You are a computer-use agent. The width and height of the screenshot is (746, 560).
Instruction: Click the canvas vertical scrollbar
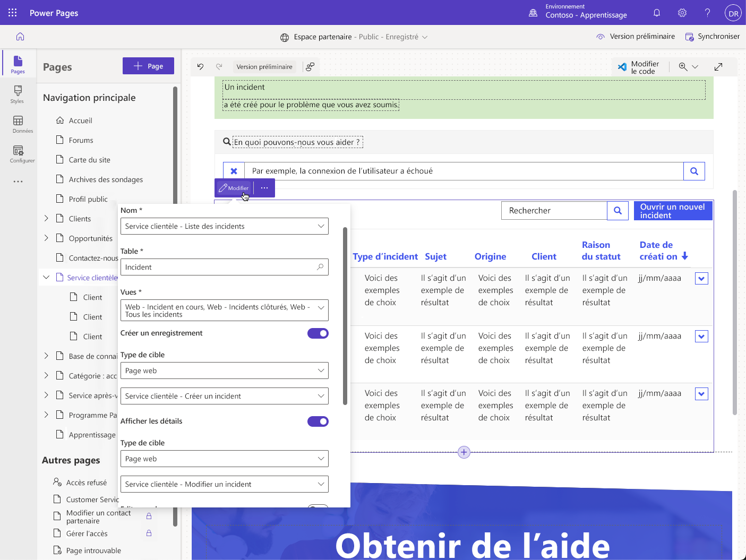(x=735, y=302)
